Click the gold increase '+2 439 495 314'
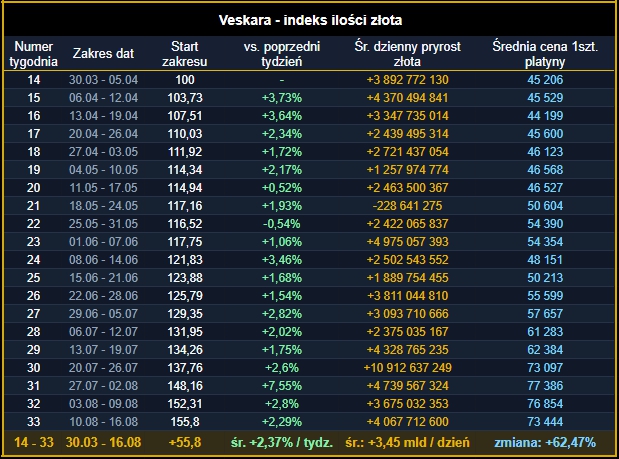 click(407, 134)
